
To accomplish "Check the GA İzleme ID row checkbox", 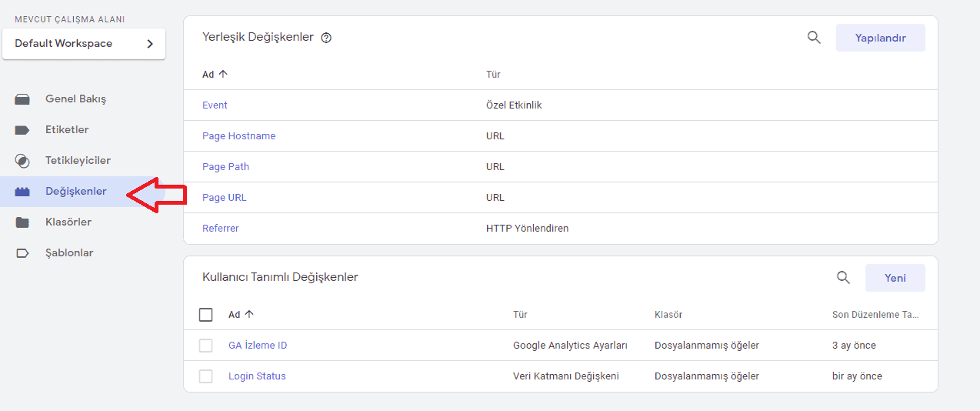I will click(205, 346).
